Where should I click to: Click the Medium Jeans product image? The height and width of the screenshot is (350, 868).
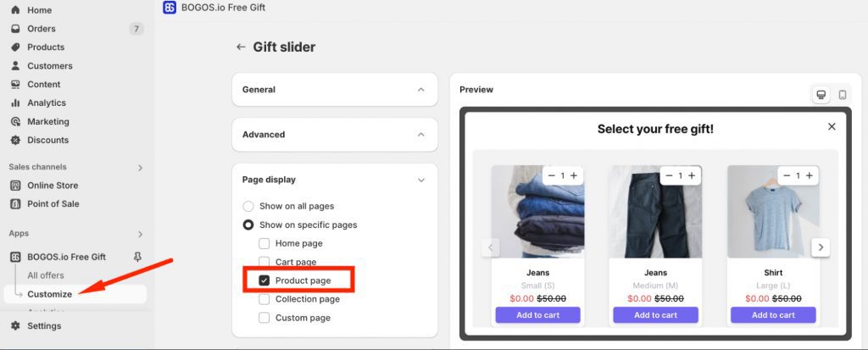click(x=655, y=212)
